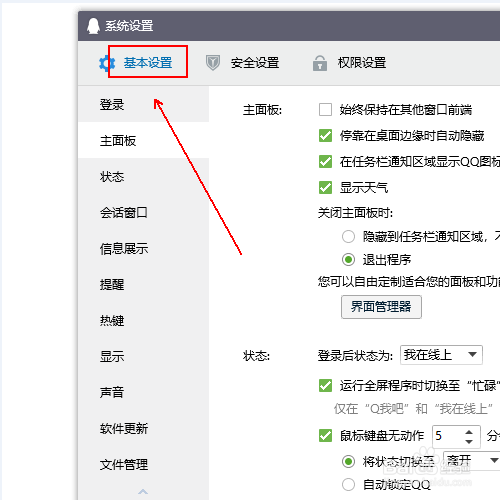This screenshot has height=500, width=500.
Task: Open the 界面管理器 button
Action: 381,307
